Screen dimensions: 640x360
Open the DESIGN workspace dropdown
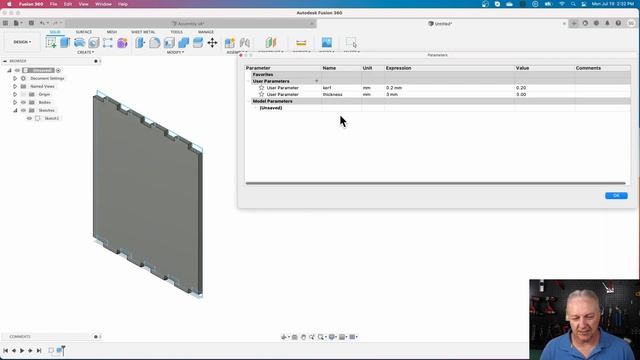tap(22, 42)
